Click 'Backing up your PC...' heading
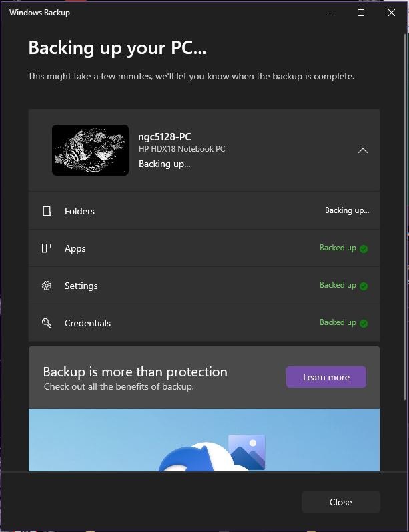Image resolution: width=409 pixels, height=532 pixels. [x=117, y=48]
